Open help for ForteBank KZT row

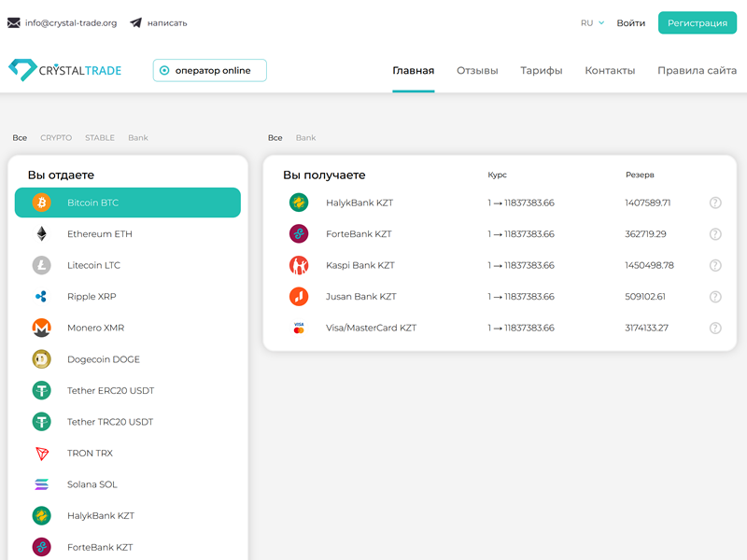tap(715, 234)
